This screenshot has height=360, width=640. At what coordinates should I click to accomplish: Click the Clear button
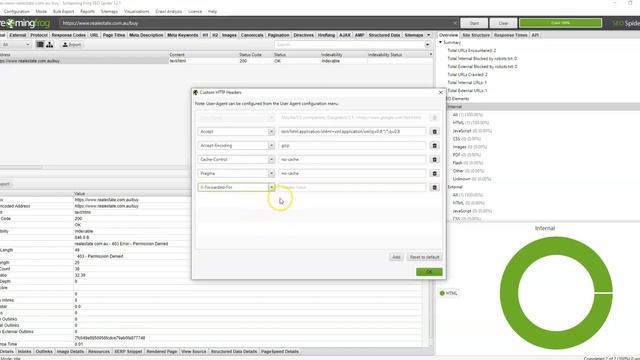[x=503, y=23]
